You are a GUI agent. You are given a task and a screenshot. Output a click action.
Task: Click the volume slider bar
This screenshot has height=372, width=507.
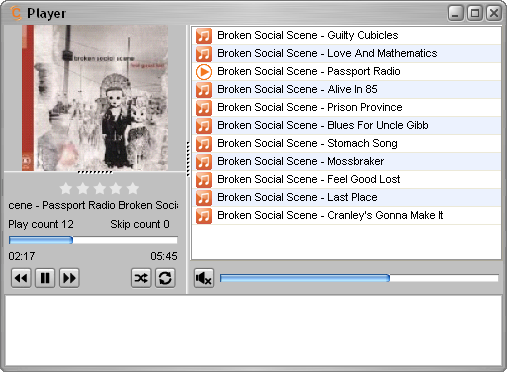click(359, 278)
